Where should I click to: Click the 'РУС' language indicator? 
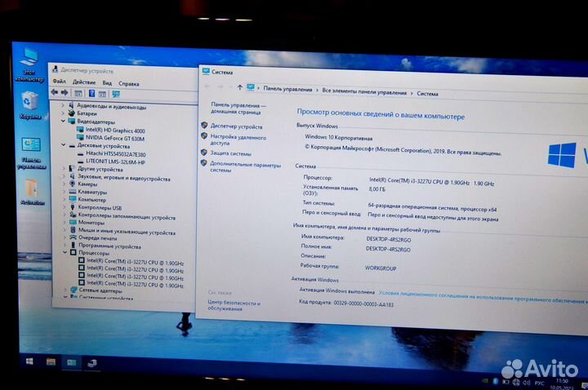click(x=539, y=383)
